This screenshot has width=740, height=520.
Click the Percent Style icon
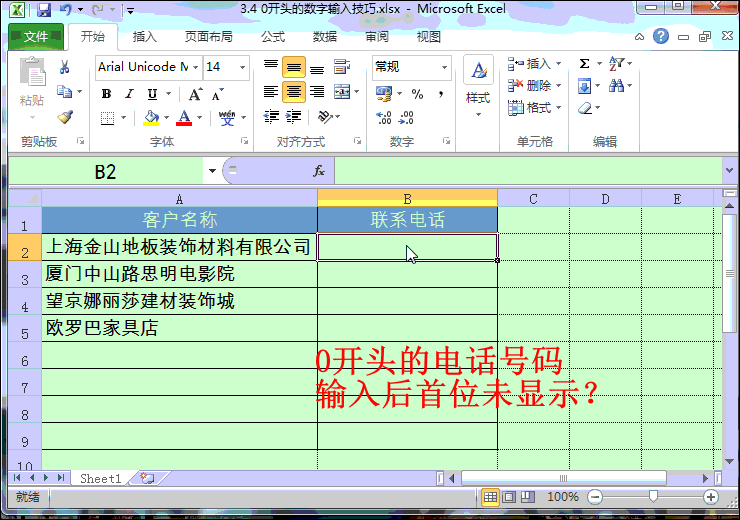click(x=417, y=94)
